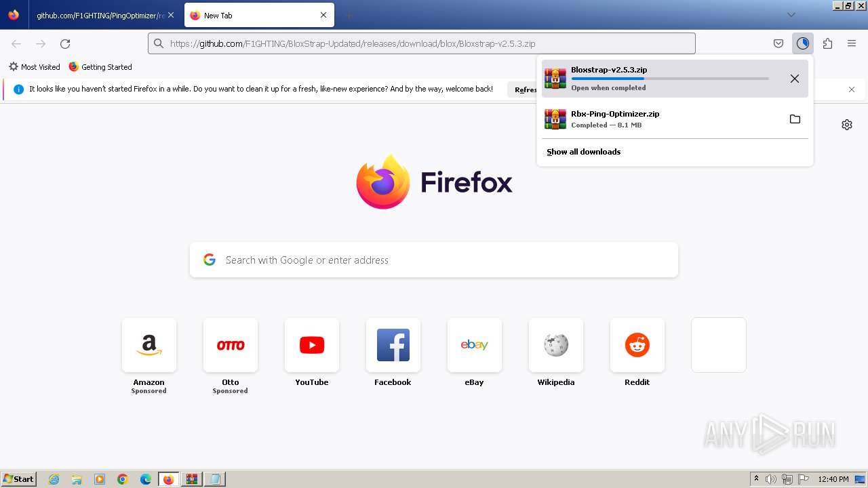
Task: Open Windows Media Player from the taskbar
Action: pyautogui.click(x=100, y=479)
